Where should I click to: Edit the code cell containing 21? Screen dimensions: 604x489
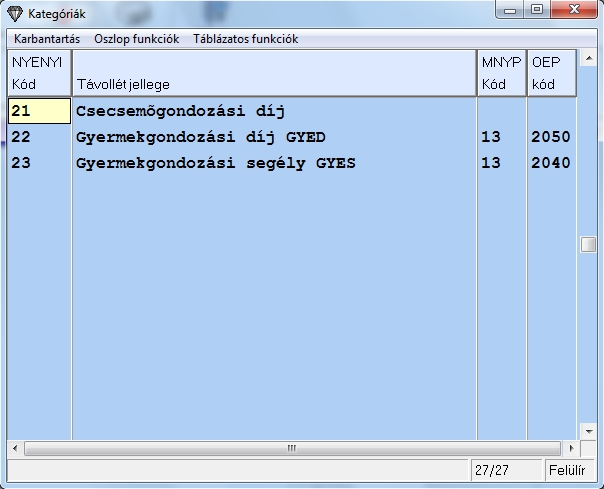click(x=38, y=111)
